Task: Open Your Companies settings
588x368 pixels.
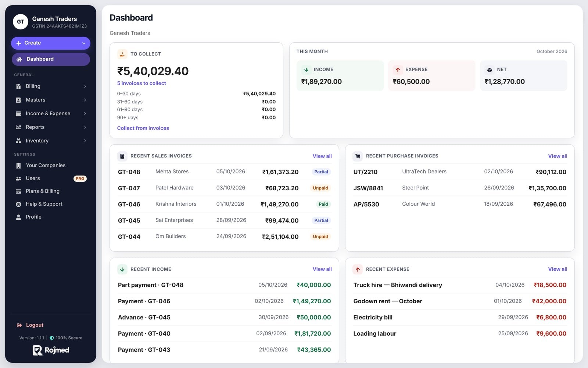Action: pos(51,166)
